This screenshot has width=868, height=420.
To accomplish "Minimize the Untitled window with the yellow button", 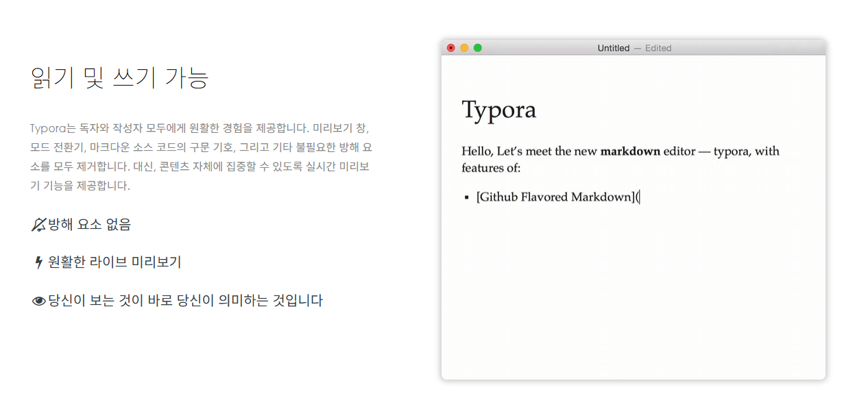I will pos(464,48).
